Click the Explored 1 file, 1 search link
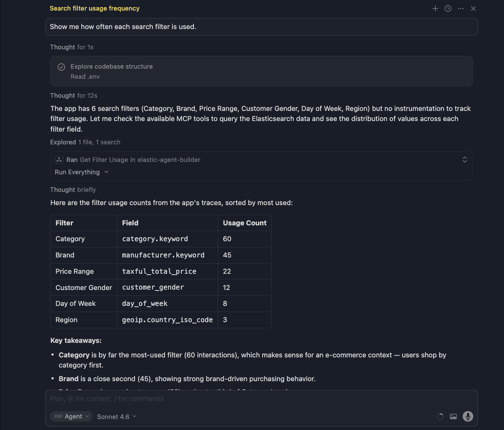The width and height of the screenshot is (504, 430). coord(85,142)
